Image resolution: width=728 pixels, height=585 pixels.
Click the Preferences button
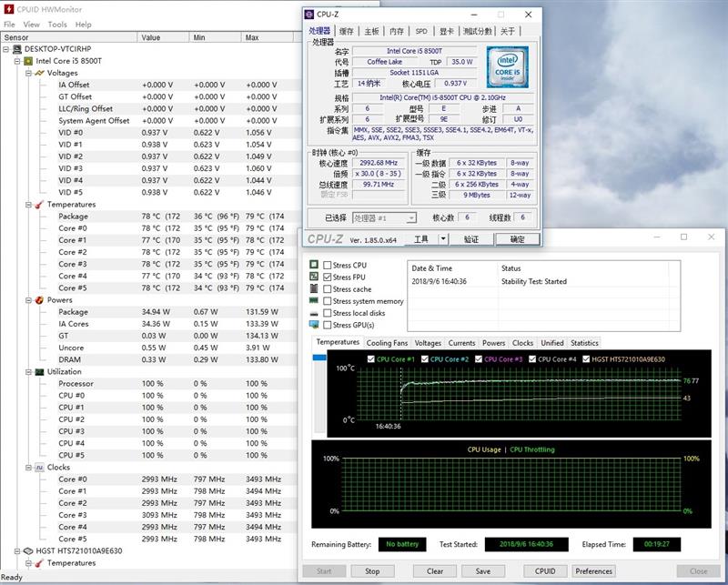(x=593, y=571)
